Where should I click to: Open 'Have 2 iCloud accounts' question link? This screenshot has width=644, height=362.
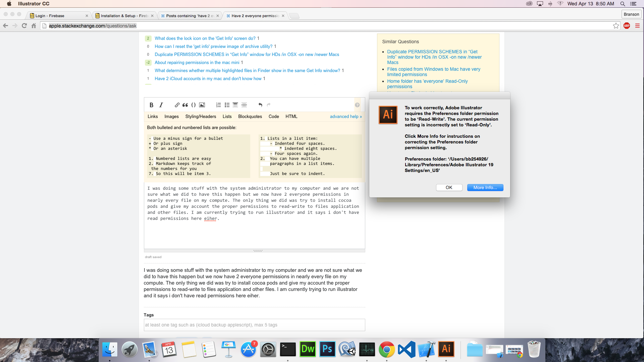coord(208,78)
